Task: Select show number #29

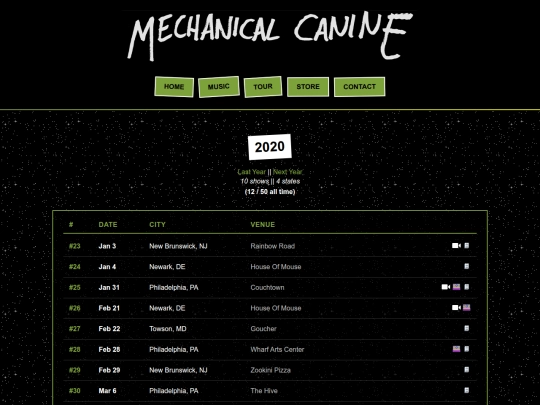Action: tap(75, 370)
